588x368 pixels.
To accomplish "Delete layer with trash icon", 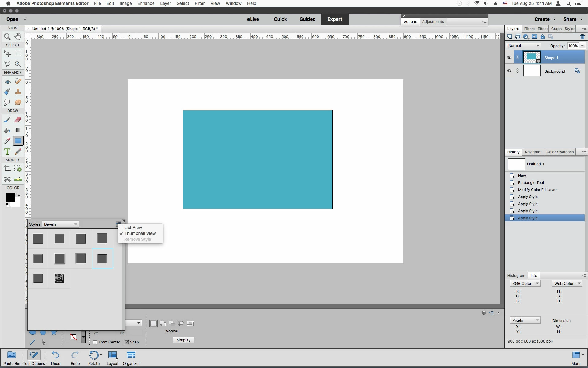I will tap(582, 37).
